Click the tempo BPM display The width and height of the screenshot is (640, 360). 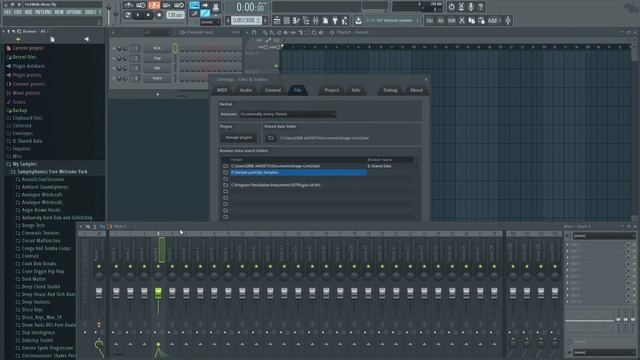click(175, 15)
